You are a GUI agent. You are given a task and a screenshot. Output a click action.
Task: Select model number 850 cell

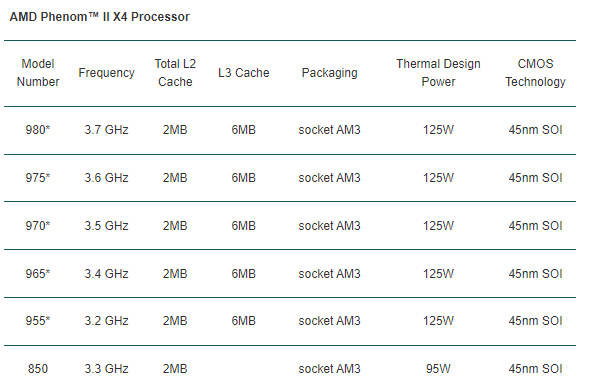(38, 369)
